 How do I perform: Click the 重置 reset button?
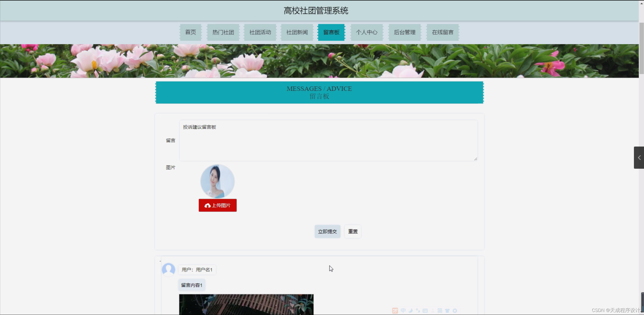coord(352,231)
